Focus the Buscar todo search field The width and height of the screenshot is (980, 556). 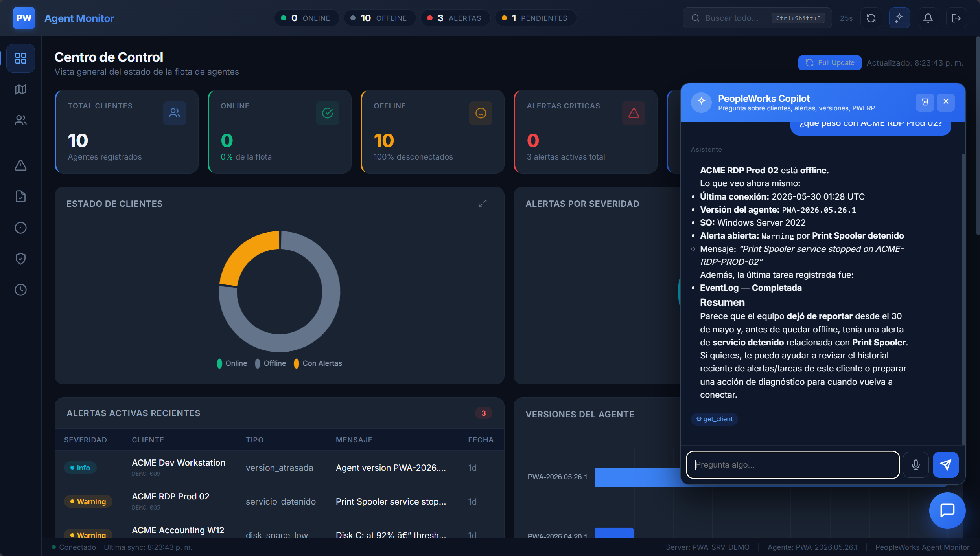[757, 18]
